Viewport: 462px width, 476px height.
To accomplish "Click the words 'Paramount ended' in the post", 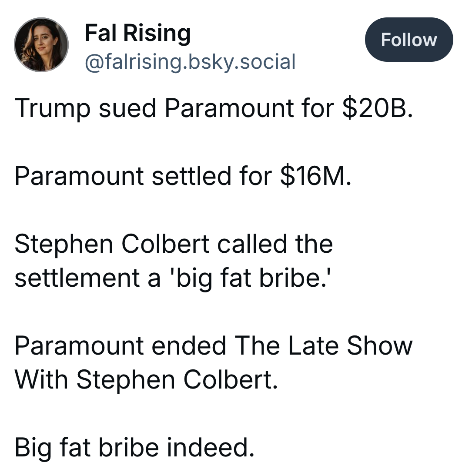I will click(x=120, y=345).
